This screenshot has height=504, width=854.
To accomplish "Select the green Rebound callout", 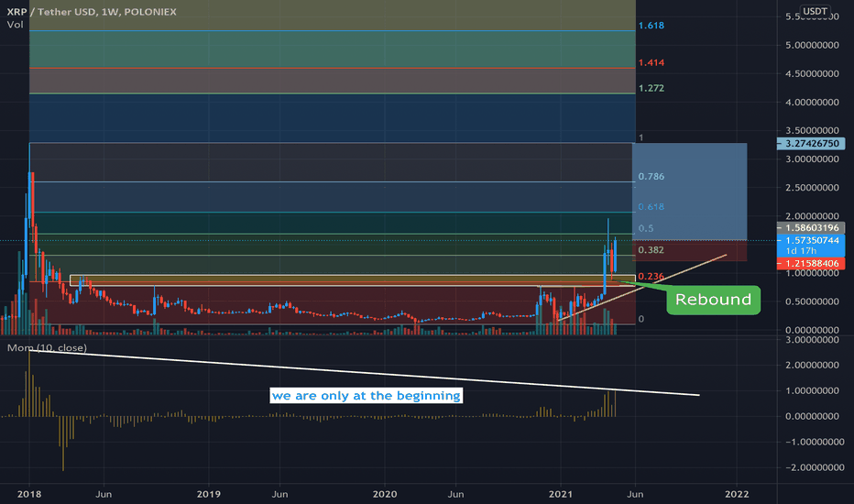I will click(x=713, y=300).
